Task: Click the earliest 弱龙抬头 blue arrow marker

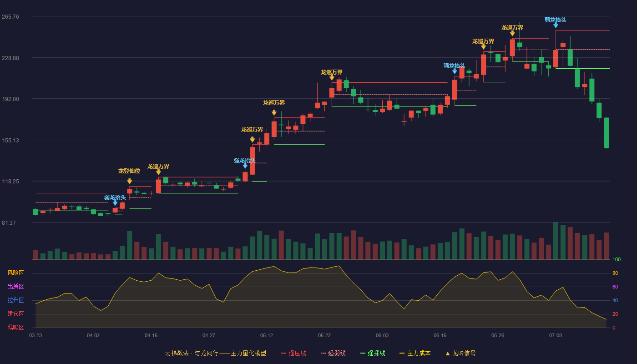Action: click(115, 203)
